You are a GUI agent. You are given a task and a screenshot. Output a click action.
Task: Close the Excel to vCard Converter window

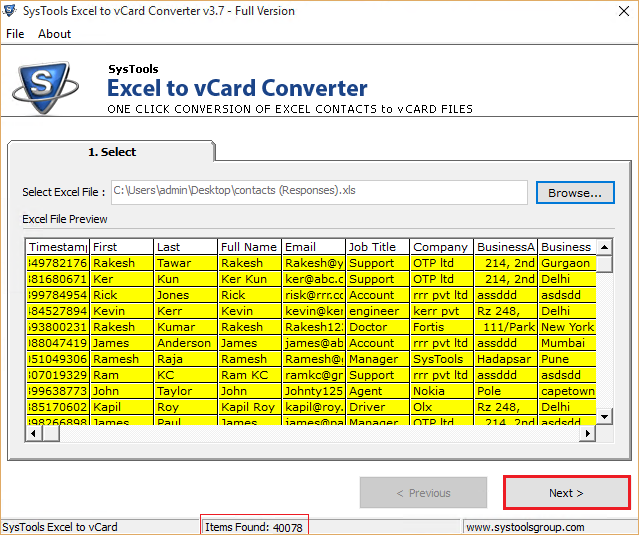624,11
